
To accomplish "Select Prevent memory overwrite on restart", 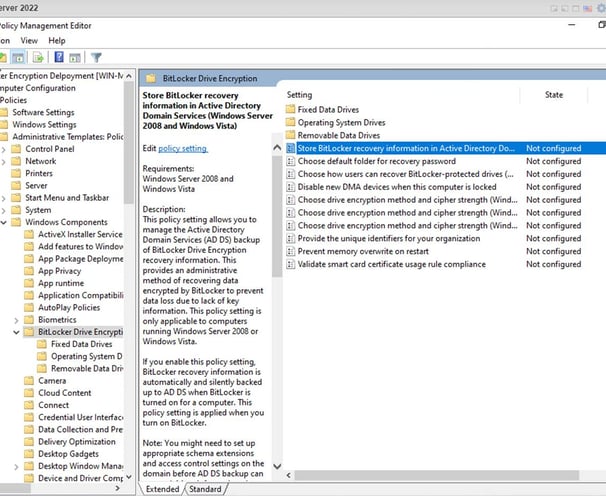I will pos(363,251).
